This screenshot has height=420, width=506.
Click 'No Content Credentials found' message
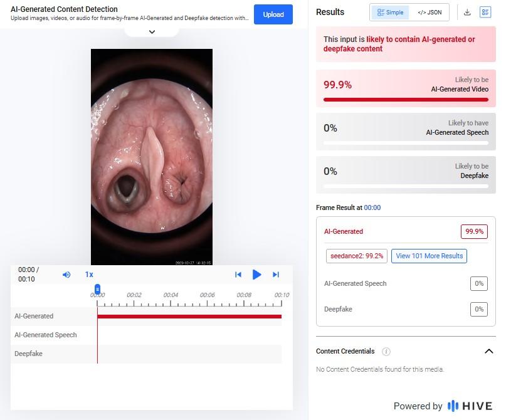pos(380,369)
